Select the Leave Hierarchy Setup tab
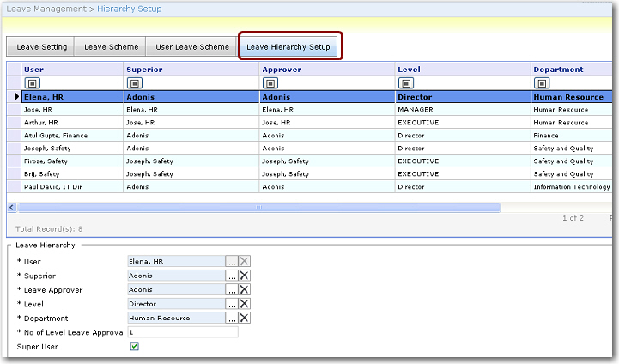This screenshot has width=619, height=364. tap(288, 47)
